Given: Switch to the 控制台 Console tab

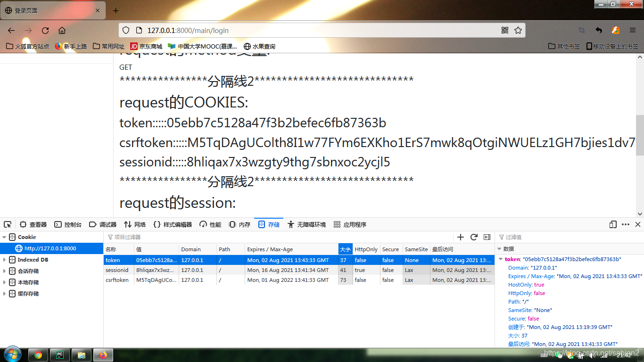Looking at the screenshot, I should tap(68, 224).
